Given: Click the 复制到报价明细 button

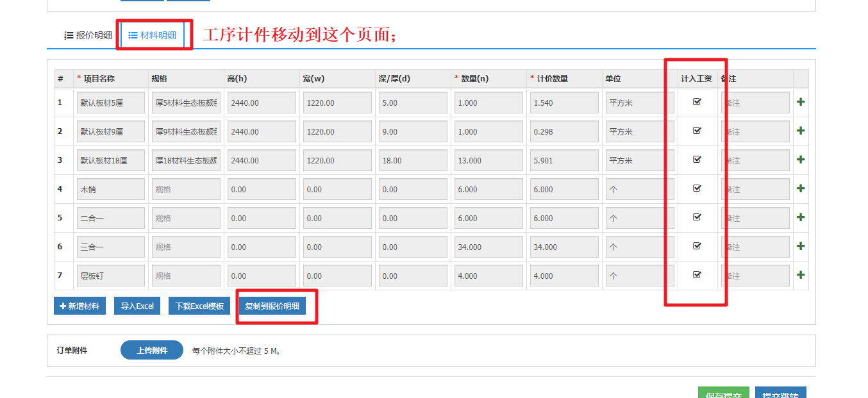Looking at the screenshot, I should point(272,306).
